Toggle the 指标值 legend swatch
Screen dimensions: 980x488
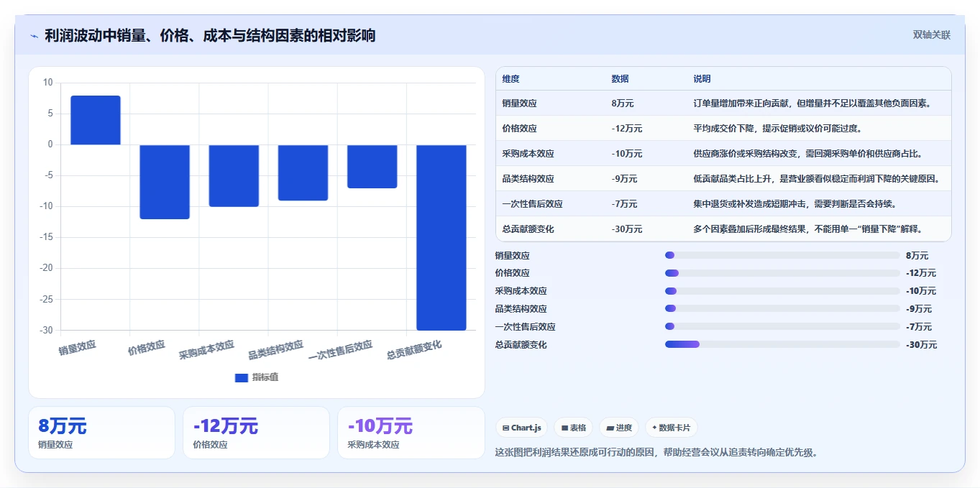click(x=242, y=377)
